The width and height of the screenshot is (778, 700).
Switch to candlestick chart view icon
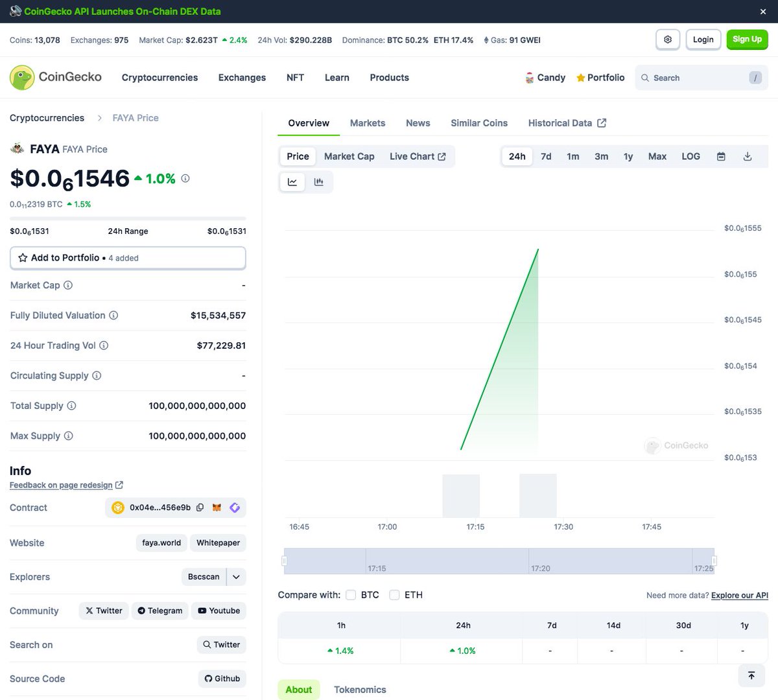318,182
